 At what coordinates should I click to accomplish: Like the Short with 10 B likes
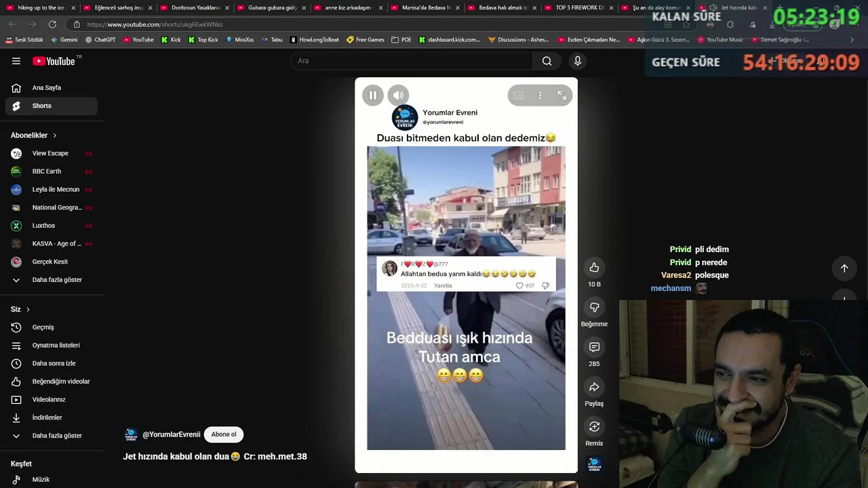pyautogui.click(x=594, y=268)
